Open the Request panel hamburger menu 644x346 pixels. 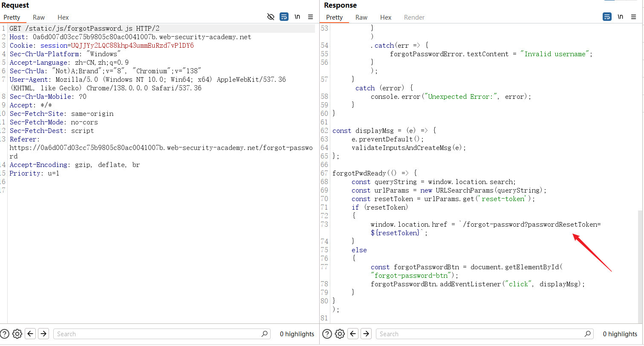click(x=311, y=17)
